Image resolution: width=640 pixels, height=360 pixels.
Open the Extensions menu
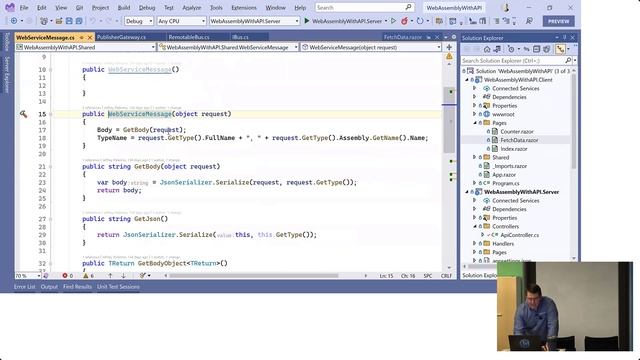(244, 8)
